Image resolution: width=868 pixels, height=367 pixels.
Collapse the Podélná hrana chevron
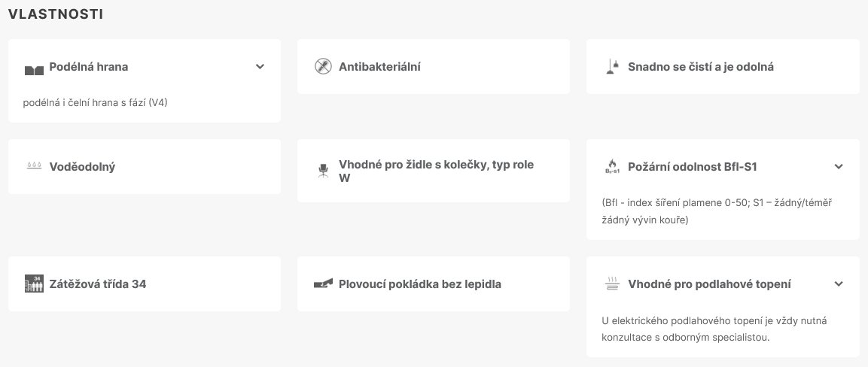[x=260, y=66]
